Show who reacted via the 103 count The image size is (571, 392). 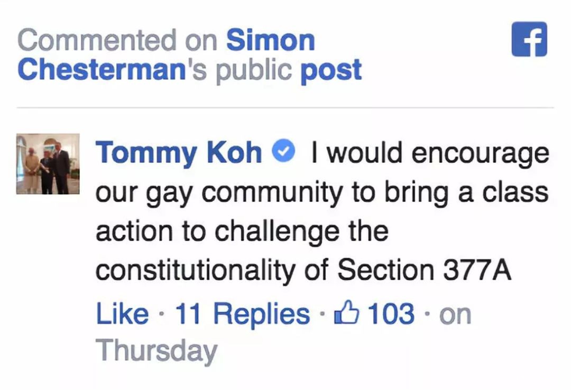pos(391,314)
